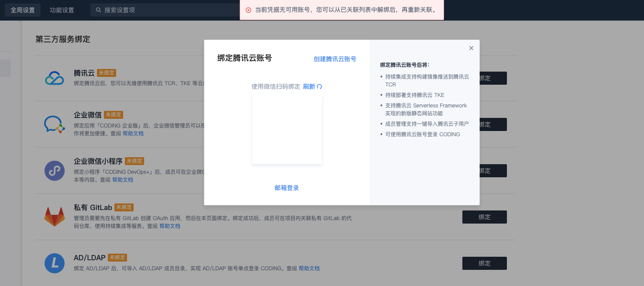
Task: Click the 持续集成支持构建镜像推送到腾讯云 TCR bullet
Action: 427,80
